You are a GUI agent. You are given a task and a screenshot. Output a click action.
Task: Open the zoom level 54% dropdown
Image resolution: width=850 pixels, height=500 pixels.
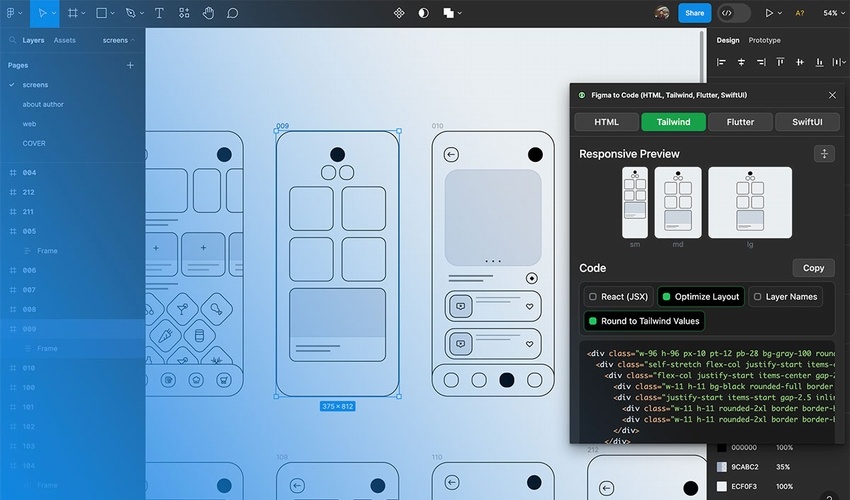pos(832,13)
